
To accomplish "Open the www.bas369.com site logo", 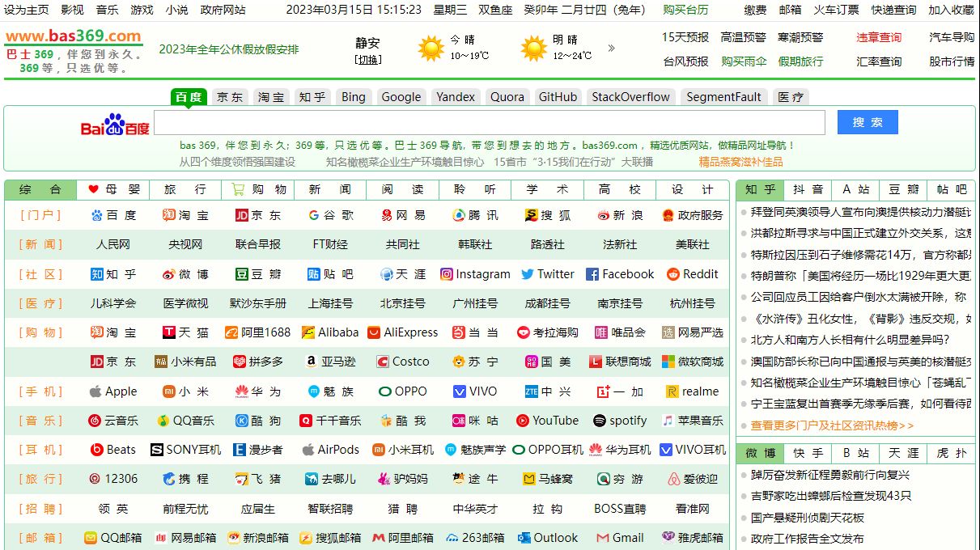I will tap(73, 36).
